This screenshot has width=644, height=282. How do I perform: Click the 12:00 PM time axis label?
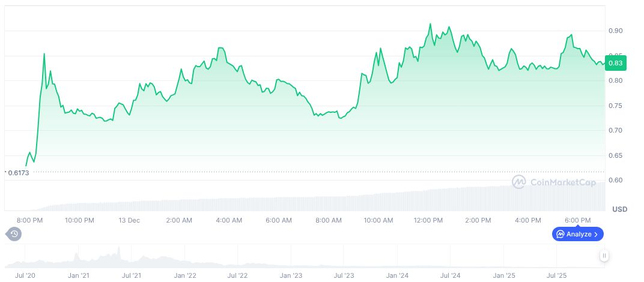tap(429, 220)
